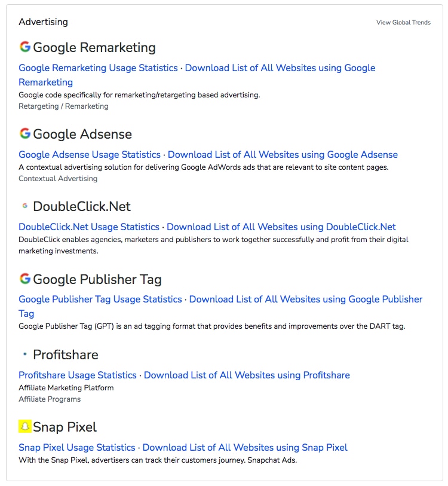Download list of websites using Google Adsense
The width and height of the screenshot is (448, 486).
(283, 155)
